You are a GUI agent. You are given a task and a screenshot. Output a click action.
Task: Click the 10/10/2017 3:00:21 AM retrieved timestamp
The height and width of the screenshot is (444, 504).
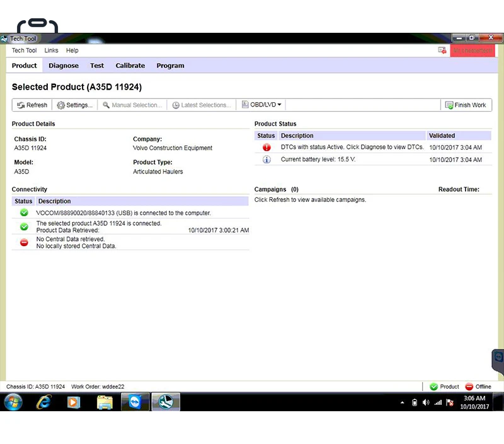(219, 230)
